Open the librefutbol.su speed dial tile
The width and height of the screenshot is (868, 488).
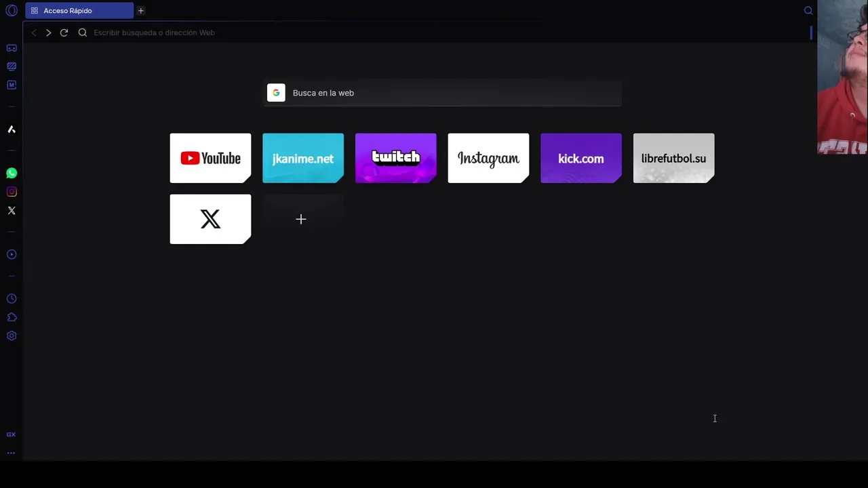click(x=674, y=158)
